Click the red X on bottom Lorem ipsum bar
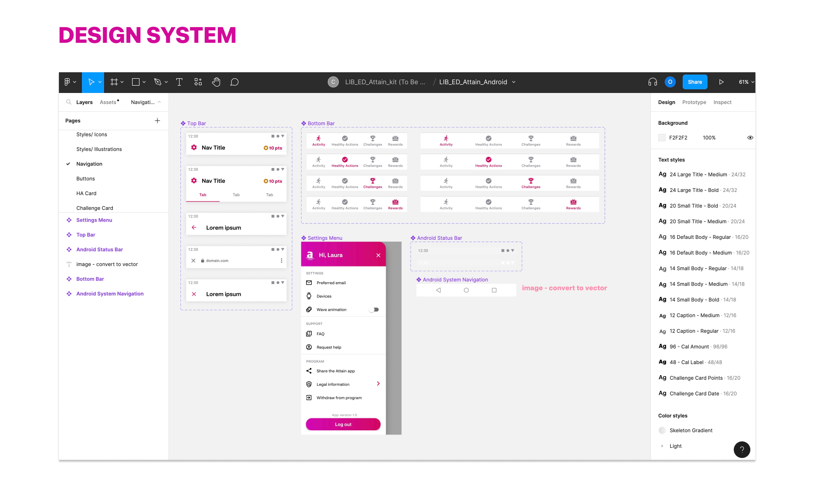This screenshot has width=824, height=504. [194, 294]
